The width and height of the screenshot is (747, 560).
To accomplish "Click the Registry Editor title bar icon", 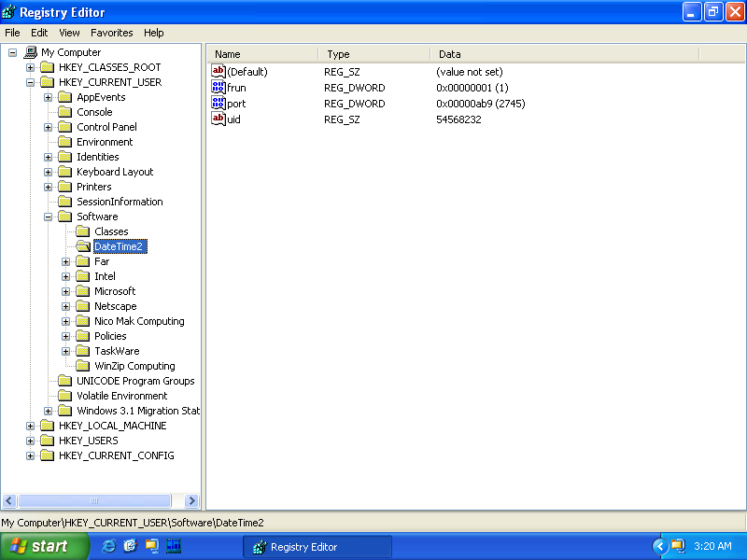I will click(8, 11).
